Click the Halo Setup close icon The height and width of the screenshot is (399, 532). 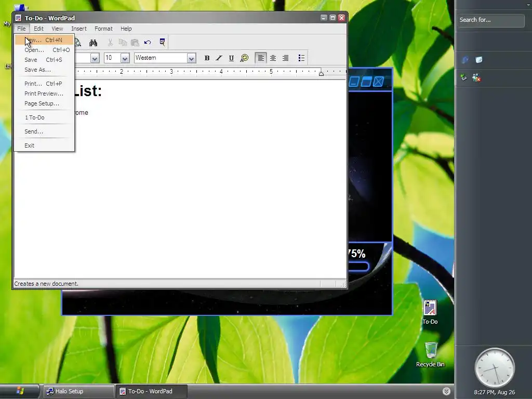tap(378, 82)
